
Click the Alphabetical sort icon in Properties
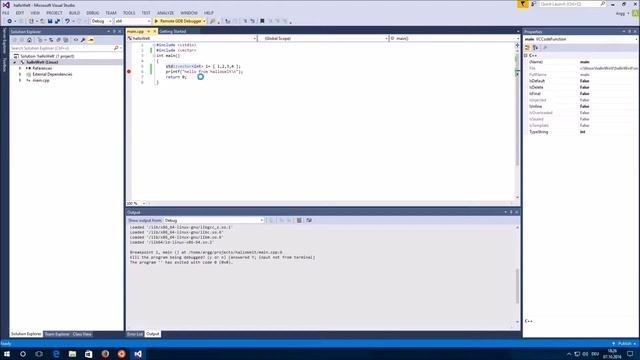click(536, 48)
